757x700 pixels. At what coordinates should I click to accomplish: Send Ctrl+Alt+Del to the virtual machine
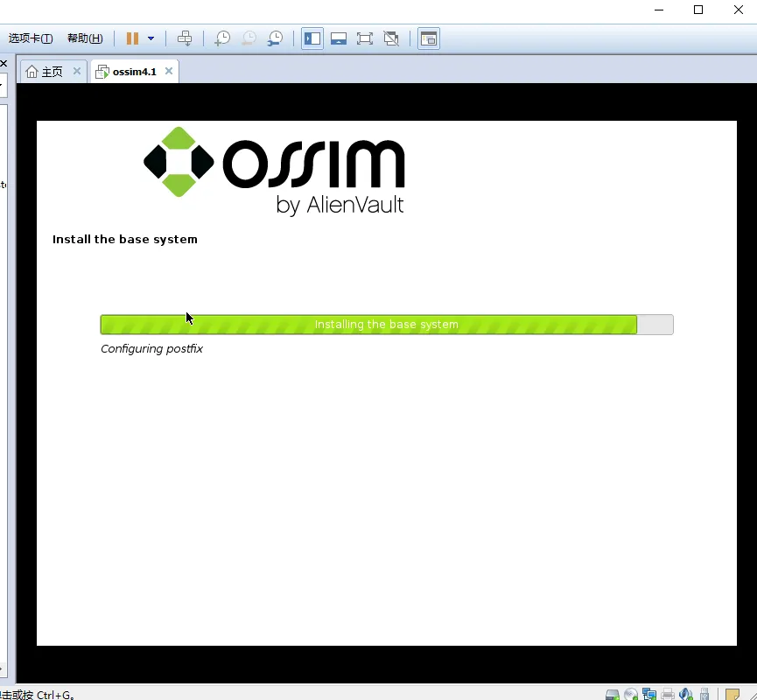tap(185, 38)
